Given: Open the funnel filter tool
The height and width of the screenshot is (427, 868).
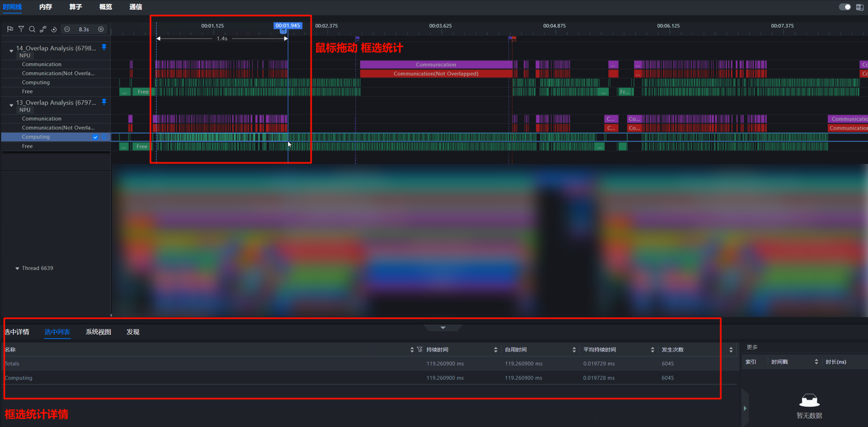Looking at the screenshot, I should [x=21, y=29].
